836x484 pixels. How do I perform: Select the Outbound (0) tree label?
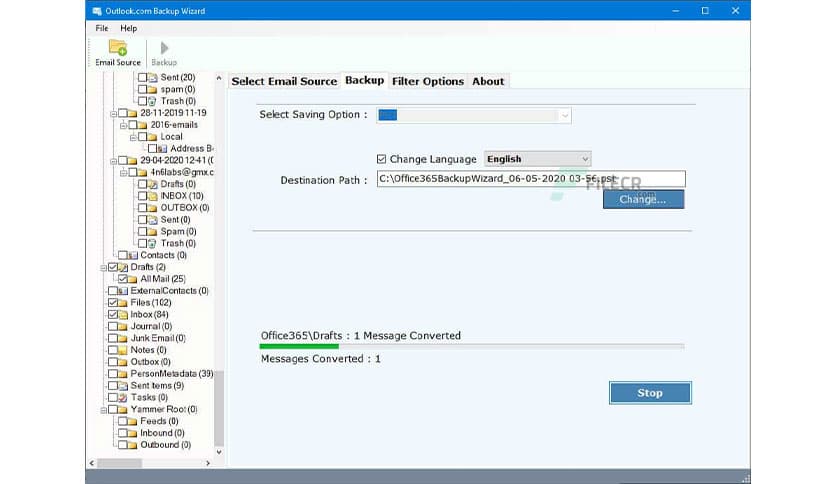(165, 445)
